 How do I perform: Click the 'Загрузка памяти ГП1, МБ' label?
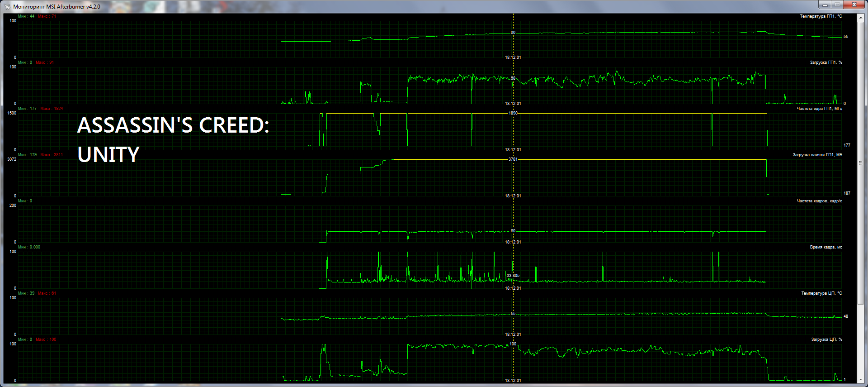pos(817,155)
